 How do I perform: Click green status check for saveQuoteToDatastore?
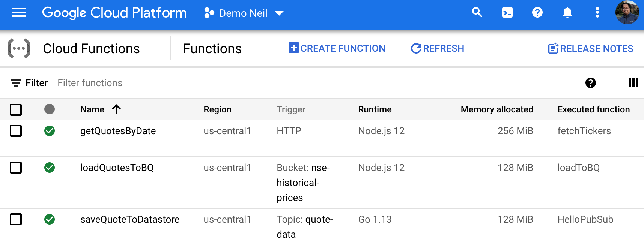click(x=50, y=219)
